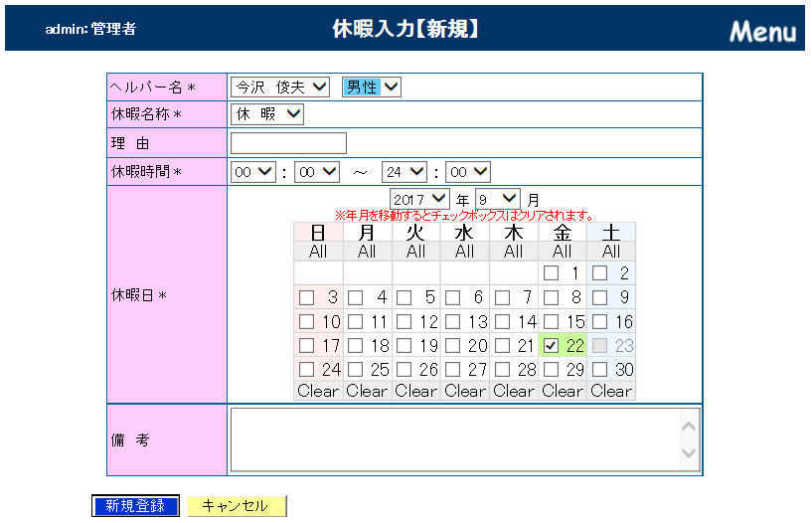The image size is (812, 523).
Task: Open the end hour dropdown showing 24
Action: click(x=404, y=172)
